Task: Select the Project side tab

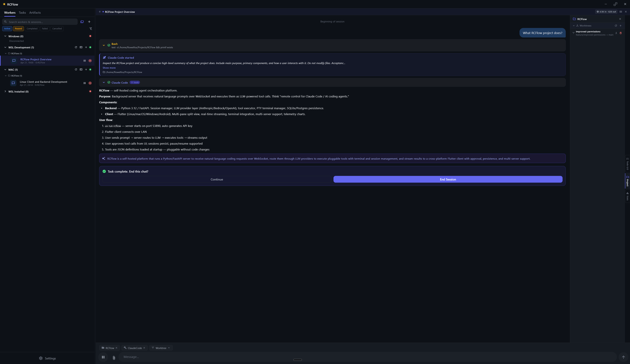Action: coord(627,181)
